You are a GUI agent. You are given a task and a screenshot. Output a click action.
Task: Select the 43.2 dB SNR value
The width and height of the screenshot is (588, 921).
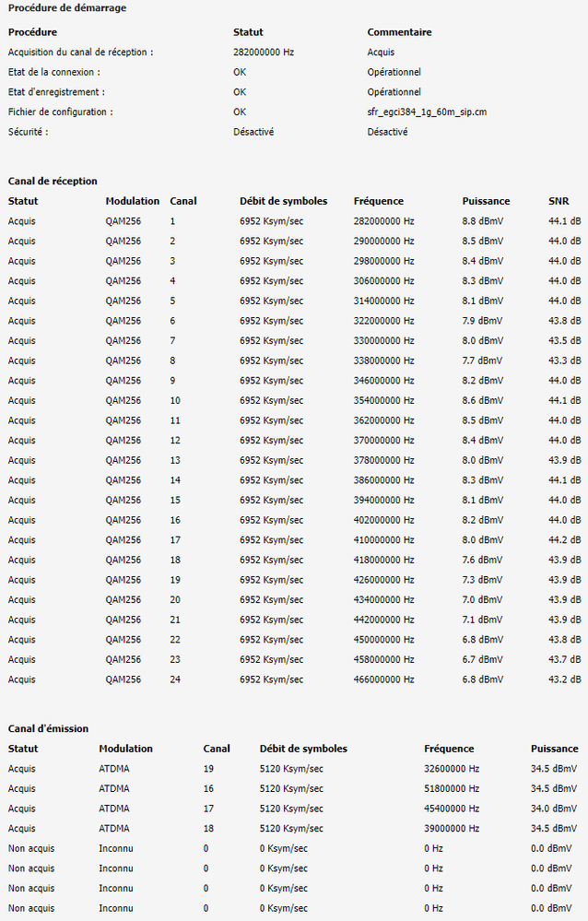pos(564,679)
